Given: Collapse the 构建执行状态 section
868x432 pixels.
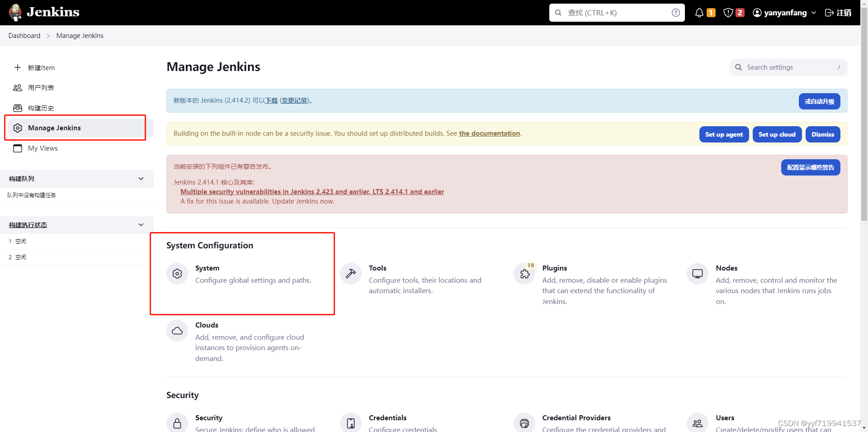Looking at the screenshot, I should (x=141, y=224).
